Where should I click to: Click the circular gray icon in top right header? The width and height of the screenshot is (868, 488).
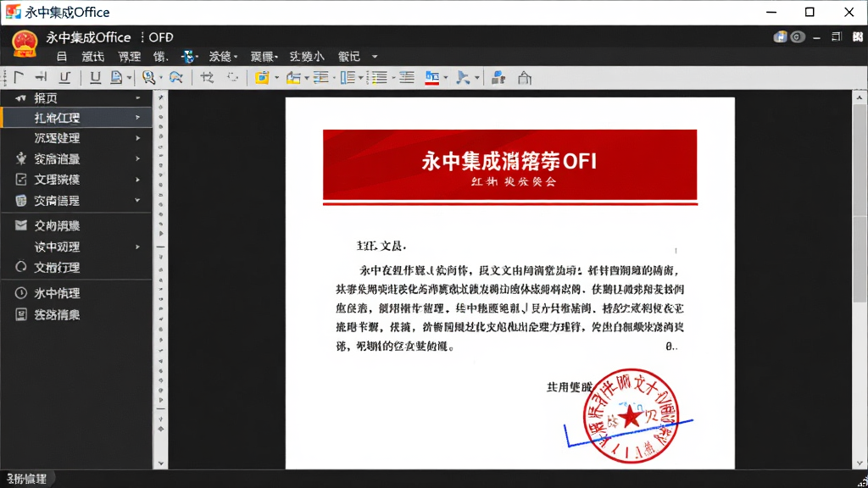[797, 37]
